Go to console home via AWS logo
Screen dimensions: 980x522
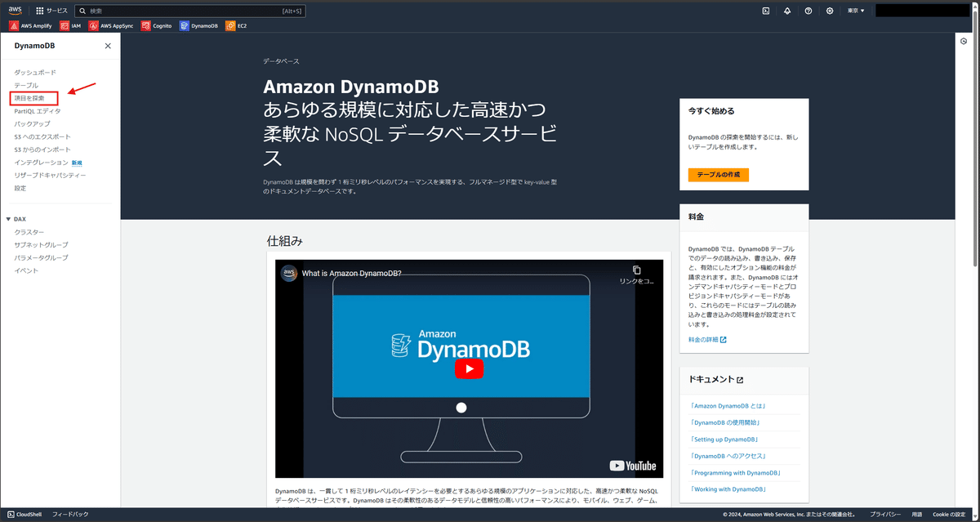(x=15, y=11)
